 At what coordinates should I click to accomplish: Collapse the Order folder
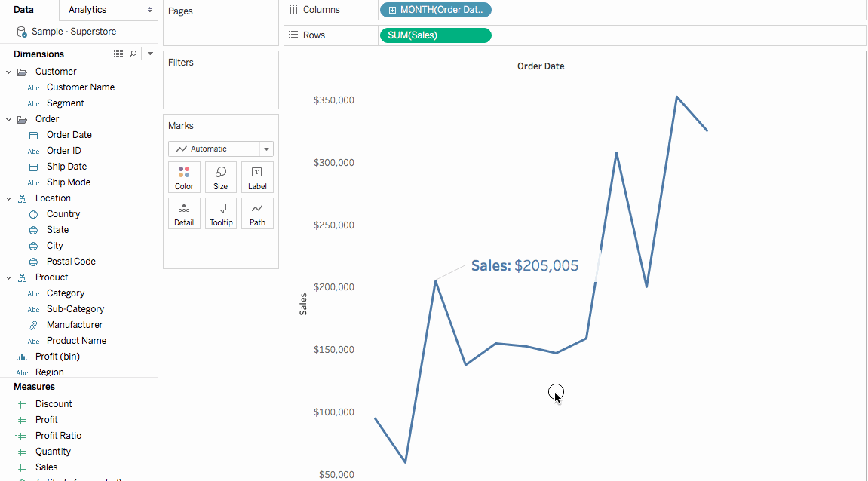8,120
